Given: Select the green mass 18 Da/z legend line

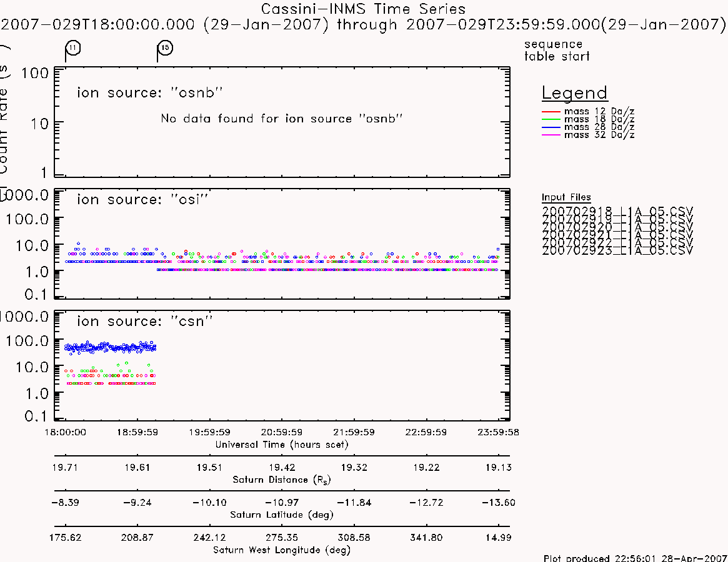Looking at the screenshot, I should tap(551, 119).
